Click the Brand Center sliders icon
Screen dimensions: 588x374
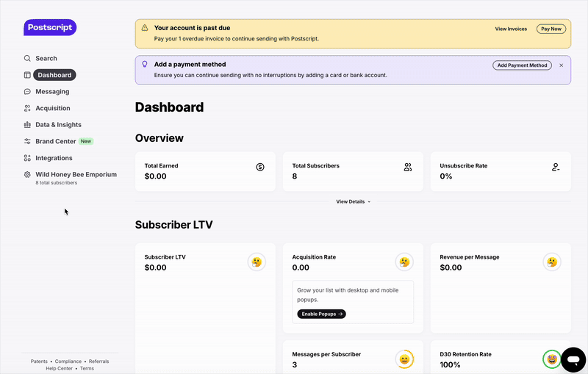click(27, 141)
